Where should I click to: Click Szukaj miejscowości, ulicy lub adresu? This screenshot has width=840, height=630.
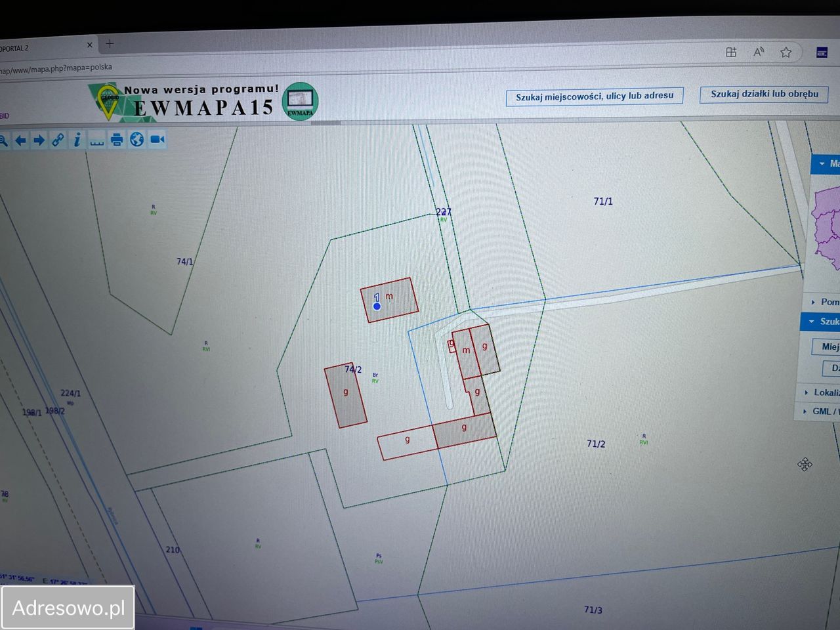595,96
